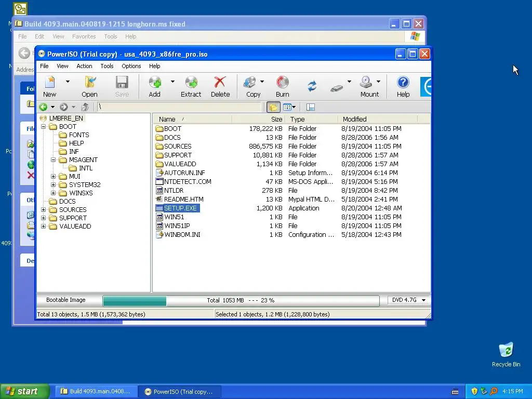
Task: Toggle the details pane layout icon
Action: [311, 107]
